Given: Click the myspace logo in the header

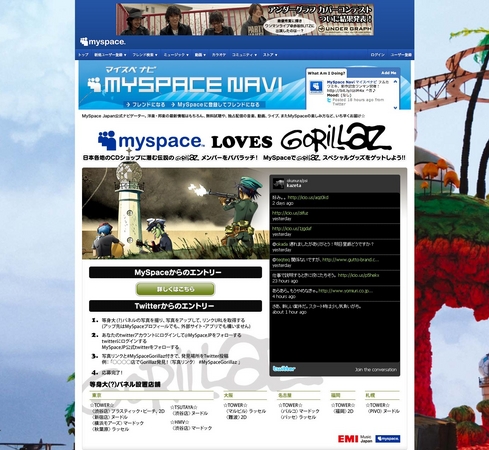Looking at the screenshot, I should coord(103,42).
